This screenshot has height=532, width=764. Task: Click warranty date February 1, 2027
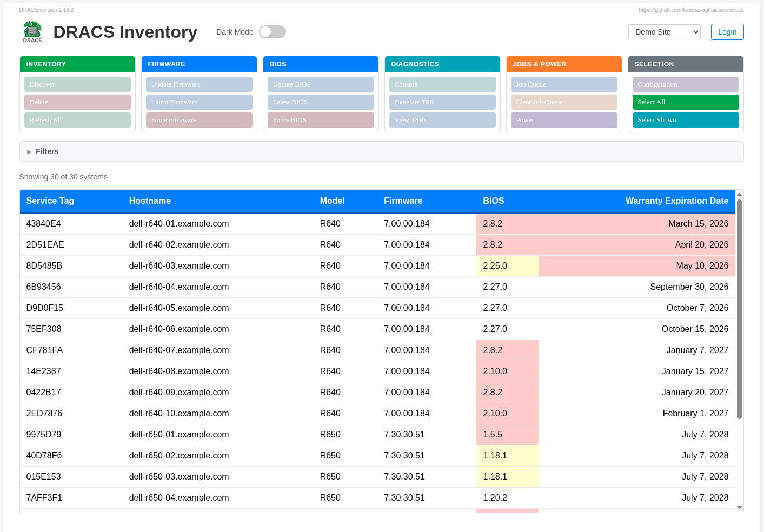(695, 414)
